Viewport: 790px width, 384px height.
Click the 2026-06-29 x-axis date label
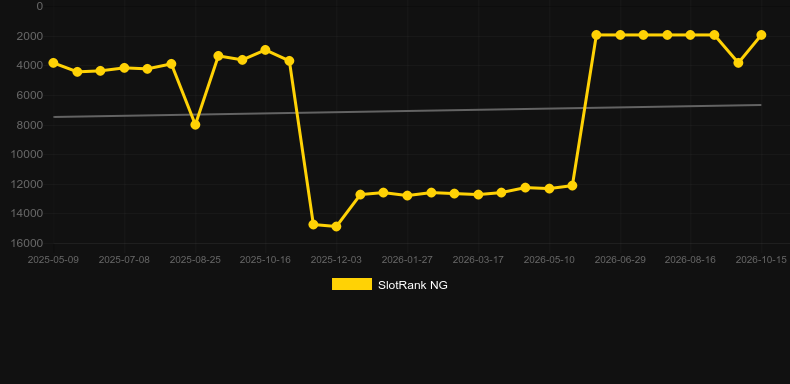[620, 260]
